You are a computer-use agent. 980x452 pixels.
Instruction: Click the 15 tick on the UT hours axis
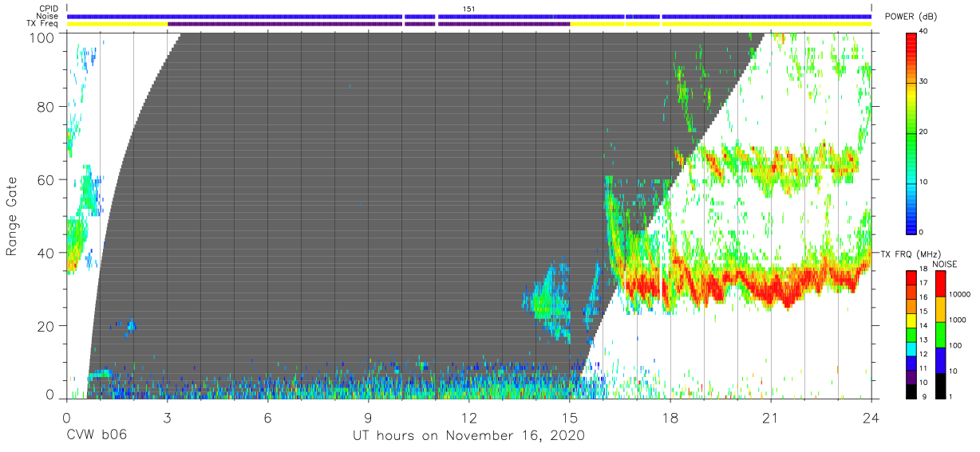pos(569,417)
